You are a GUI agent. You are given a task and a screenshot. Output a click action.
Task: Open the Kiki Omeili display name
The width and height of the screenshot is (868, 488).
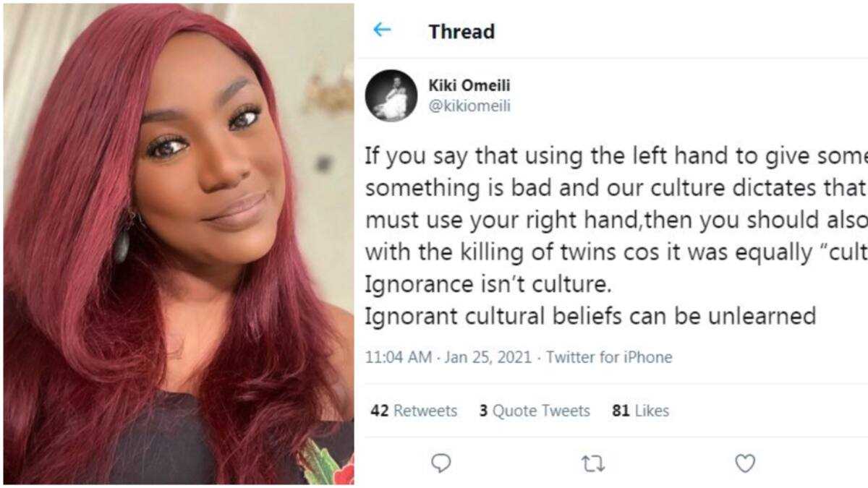(x=469, y=86)
